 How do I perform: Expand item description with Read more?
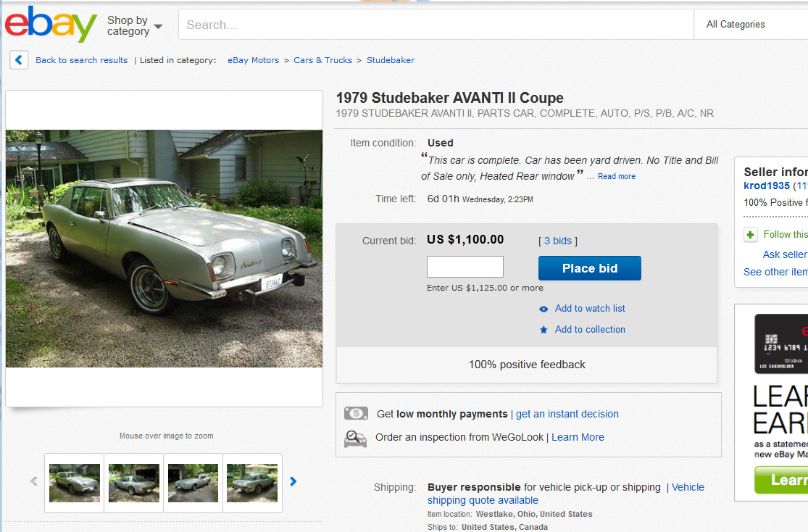617,176
